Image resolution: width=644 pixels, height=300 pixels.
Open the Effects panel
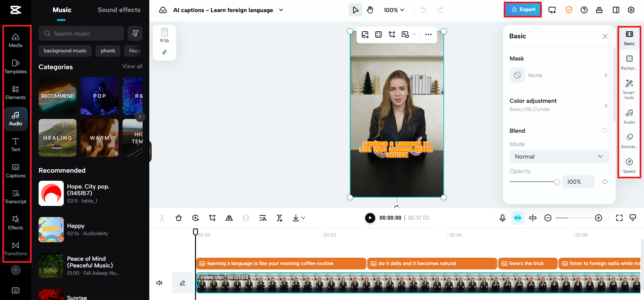click(15, 223)
